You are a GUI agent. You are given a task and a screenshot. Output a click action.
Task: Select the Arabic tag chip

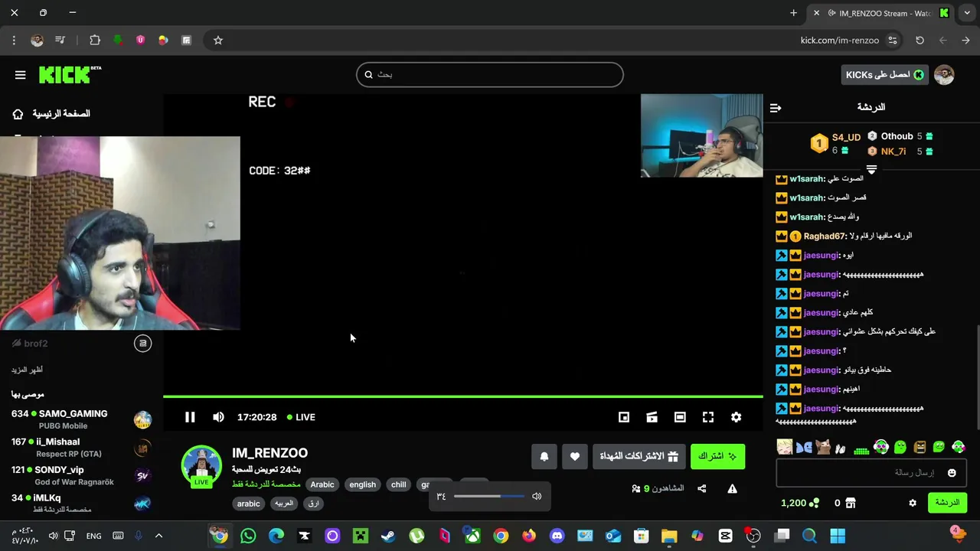(322, 484)
